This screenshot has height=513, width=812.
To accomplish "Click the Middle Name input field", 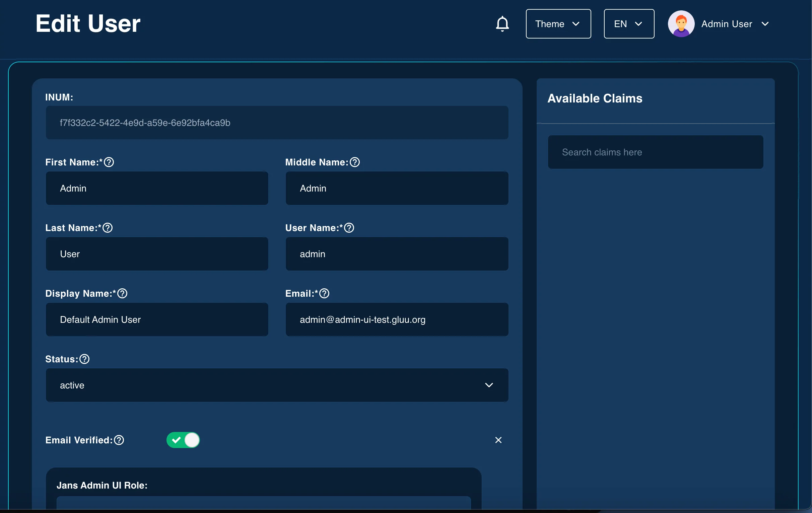I will [x=397, y=188].
